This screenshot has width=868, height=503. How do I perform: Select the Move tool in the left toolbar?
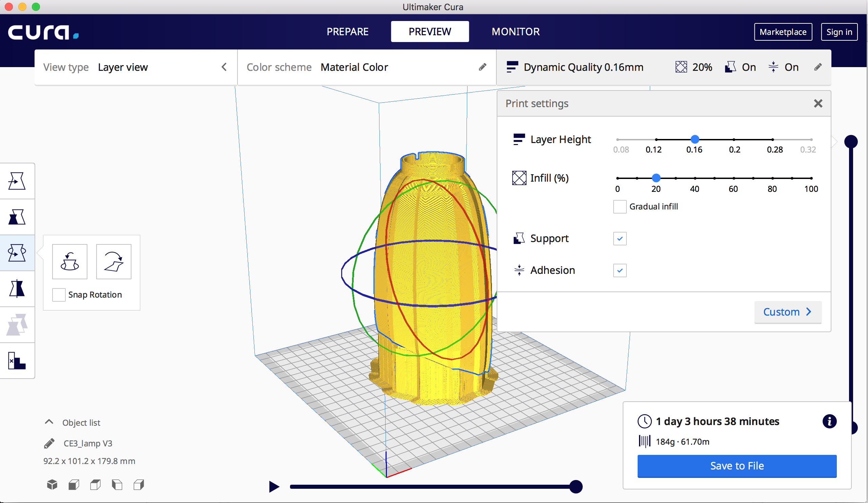[17, 181]
